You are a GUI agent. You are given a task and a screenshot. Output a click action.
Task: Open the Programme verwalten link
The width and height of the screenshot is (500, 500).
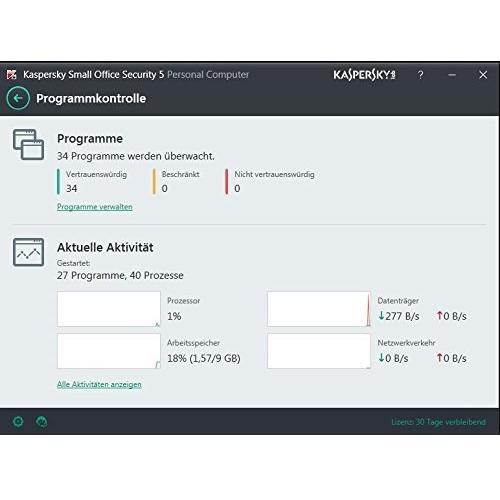pyautogui.click(x=95, y=207)
